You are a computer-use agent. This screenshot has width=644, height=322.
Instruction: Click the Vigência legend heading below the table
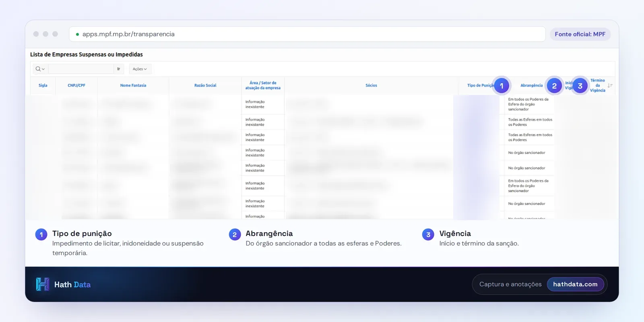coord(455,233)
